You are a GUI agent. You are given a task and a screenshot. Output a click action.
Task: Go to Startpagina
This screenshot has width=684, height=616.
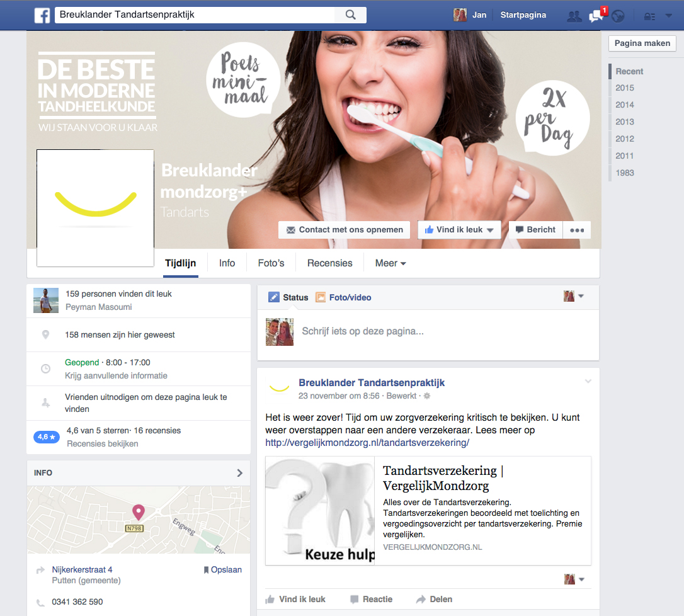click(x=523, y=15)
